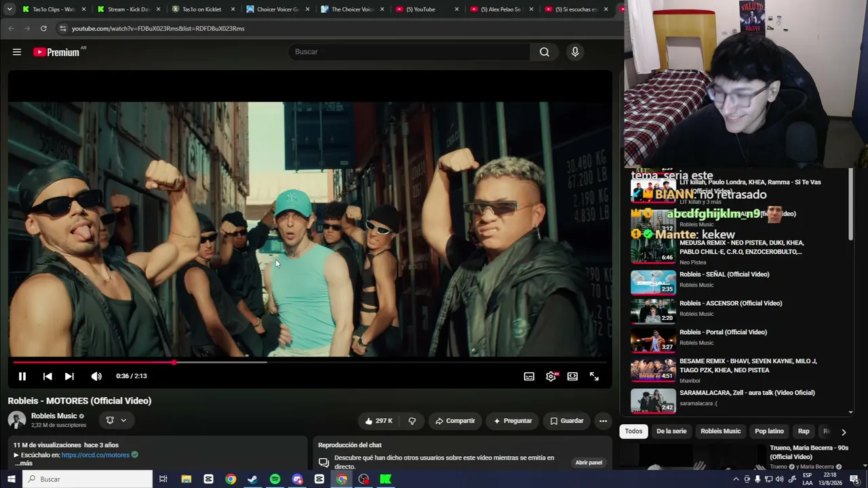The width and height of the screenshot is (868, 488).
Task: Open Spotify from the taskbar
Action: 275,479
